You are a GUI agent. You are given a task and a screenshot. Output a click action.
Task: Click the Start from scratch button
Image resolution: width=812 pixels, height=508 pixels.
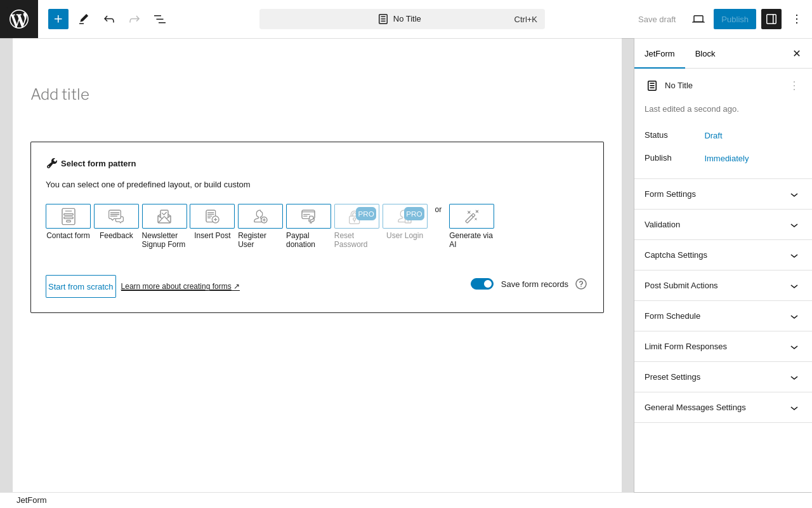(81, 286)
